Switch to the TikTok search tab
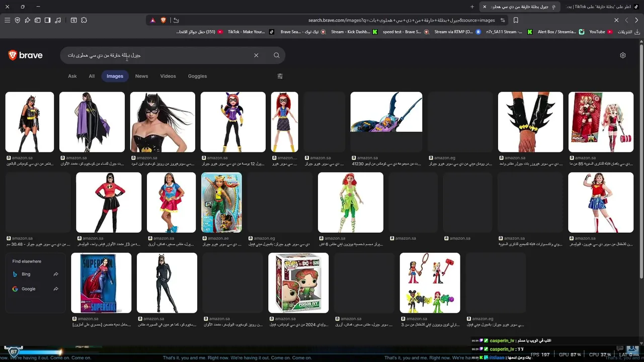This screenshot has height=362, width=644. (603, 7)
